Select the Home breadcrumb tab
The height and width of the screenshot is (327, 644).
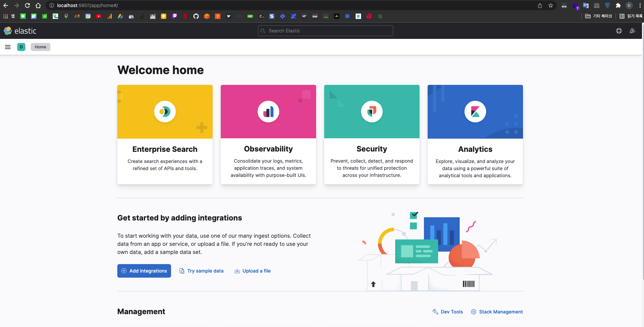point(41,47)
